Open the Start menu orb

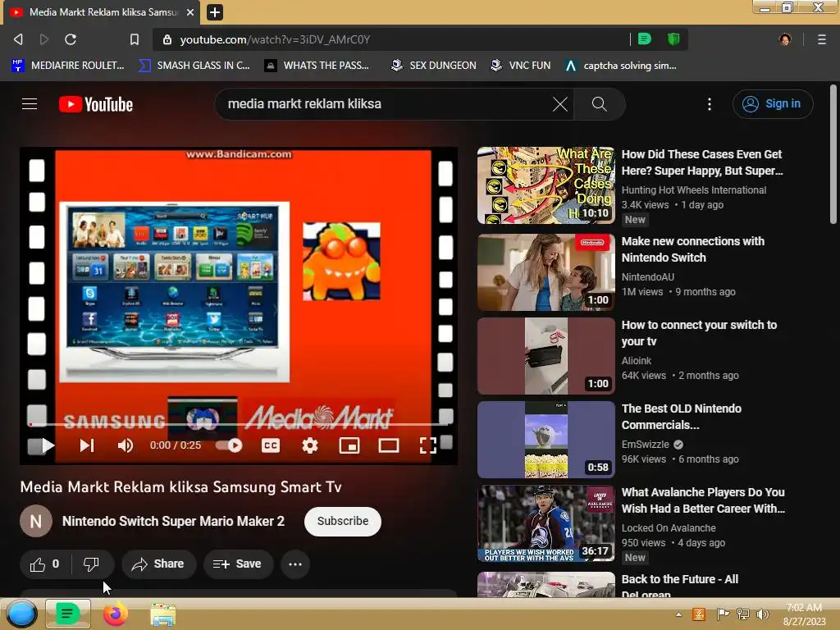point(21,614)
